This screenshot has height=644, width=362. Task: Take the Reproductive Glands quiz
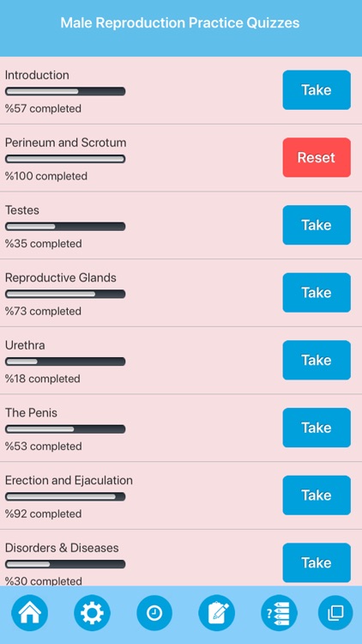coord(317,293)
